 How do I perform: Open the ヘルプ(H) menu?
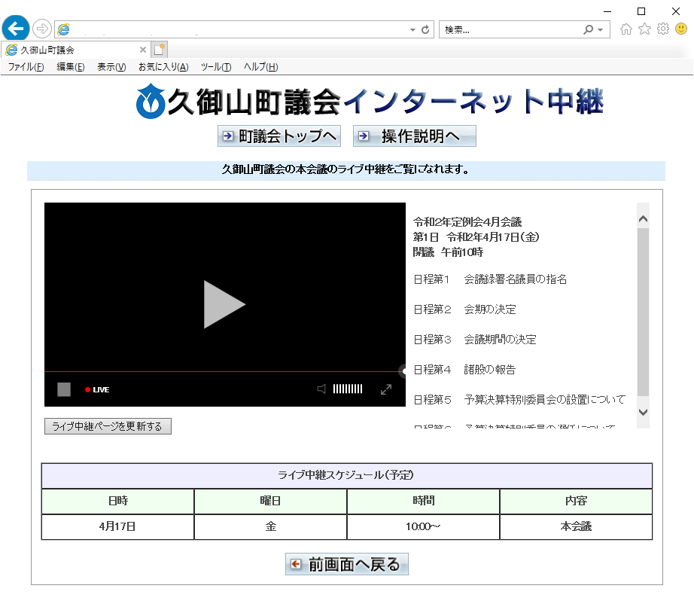(260, 67)
